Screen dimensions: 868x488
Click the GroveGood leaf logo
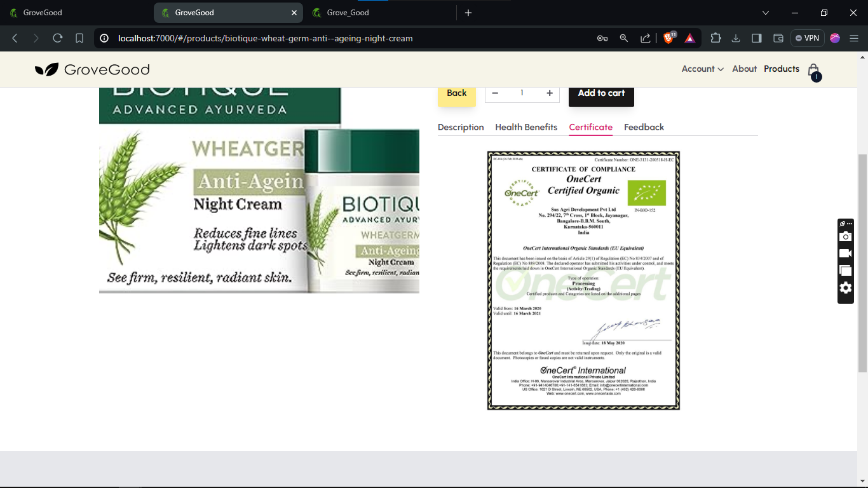(47, 70)
